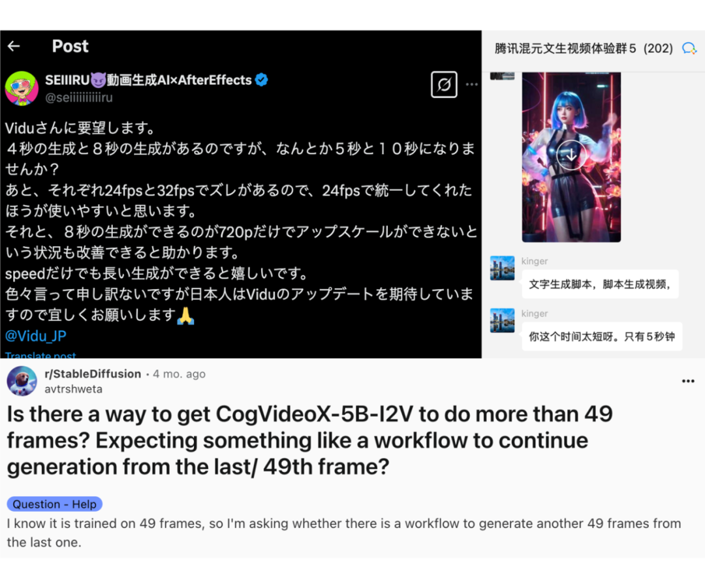Viewport: 705px width, 588px height.
Task: Click the download arrow on the video thumbnail
Action: click(571, 155)
